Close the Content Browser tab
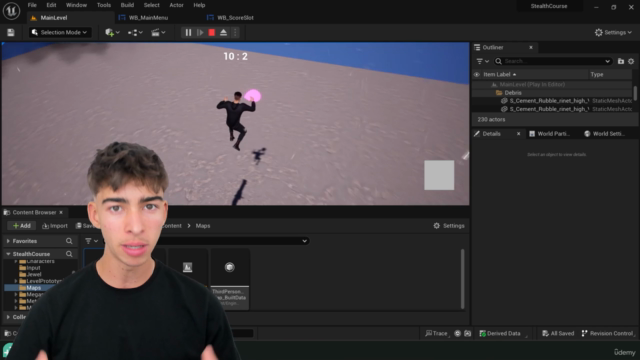The height and width of the screenshot is (360, 640). click(x=61, y=212)
